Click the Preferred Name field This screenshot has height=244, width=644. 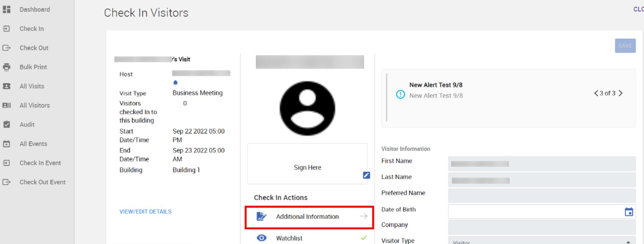coord(542,196)
